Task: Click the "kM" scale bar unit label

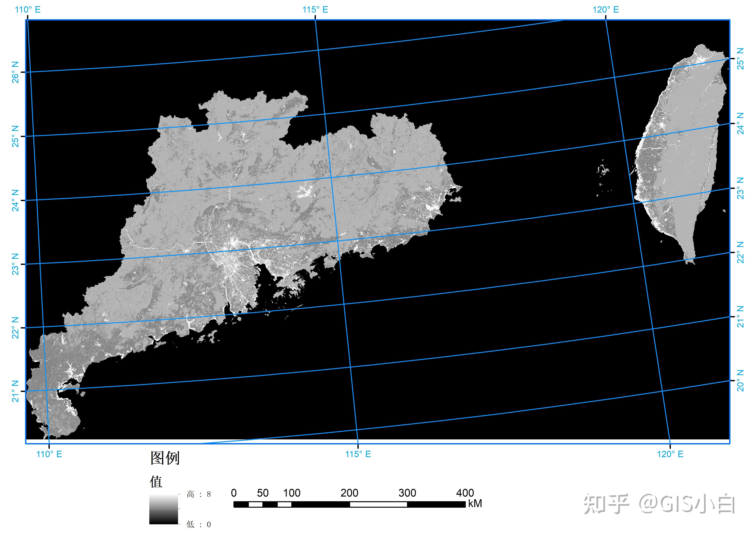Action: (x=475, y=504)
